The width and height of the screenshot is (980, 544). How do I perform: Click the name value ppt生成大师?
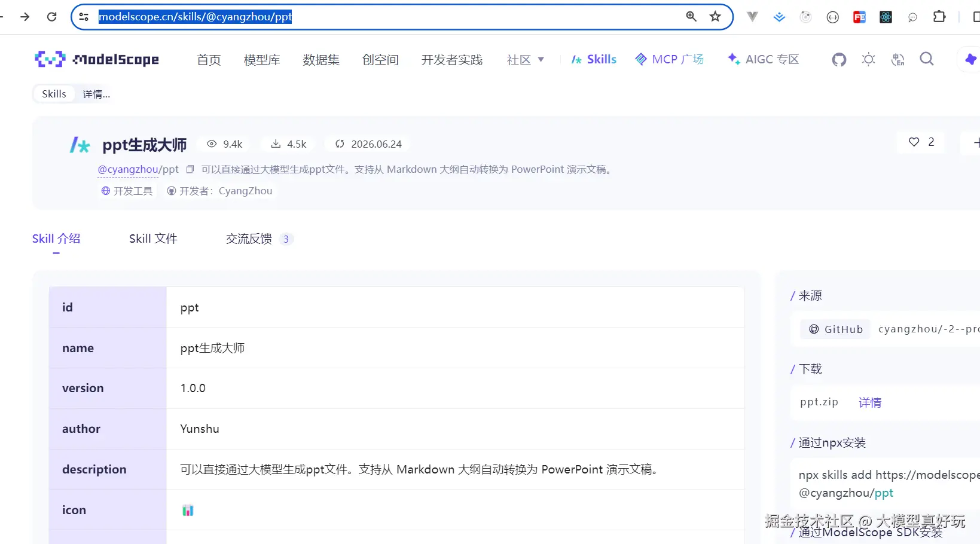coord(212,348)
